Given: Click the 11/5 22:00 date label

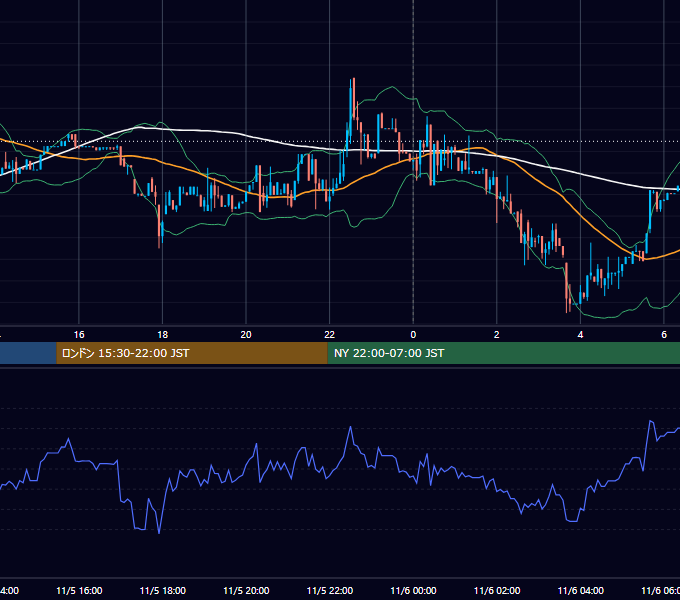Looking at the screenshot, I should pos(330,591).
